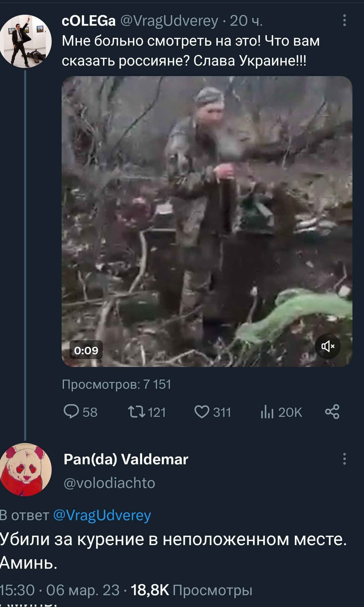The image size is (364, 607).
Task: Open the red panda profile avatar
Action: click(25, 469)
